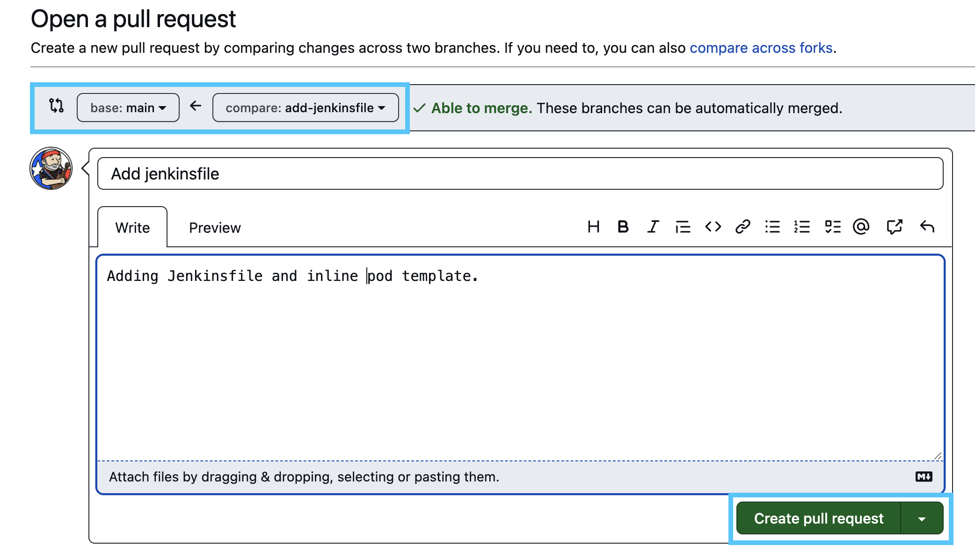Expand compare branch dropdown
Viewport: 975px width, 560px height.
tap(305, 108)
